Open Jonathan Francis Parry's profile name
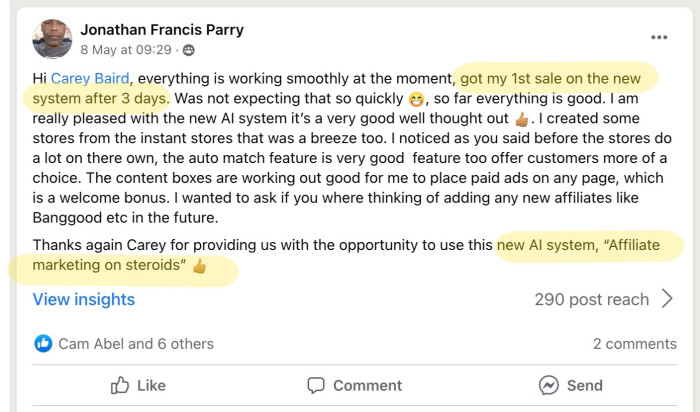700x412 pixels. [x=162, y=30]
